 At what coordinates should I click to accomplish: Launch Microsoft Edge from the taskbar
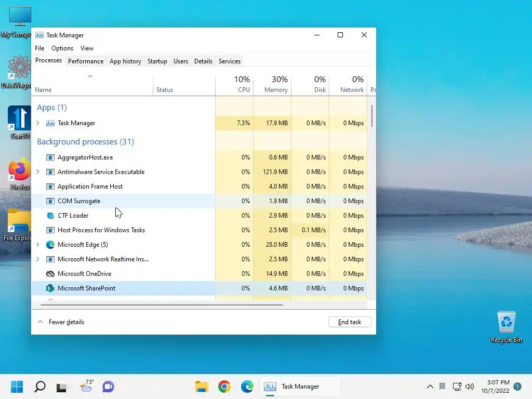(x=247, y=387)
